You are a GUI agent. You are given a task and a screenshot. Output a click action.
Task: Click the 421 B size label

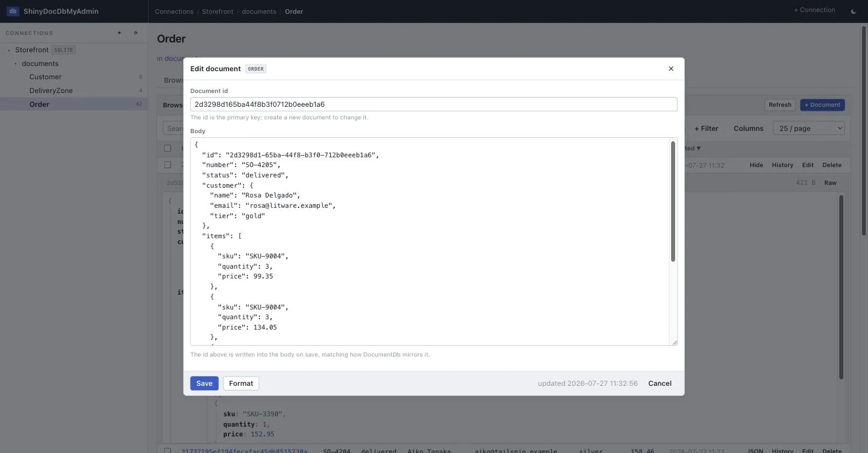pos(805,183)
